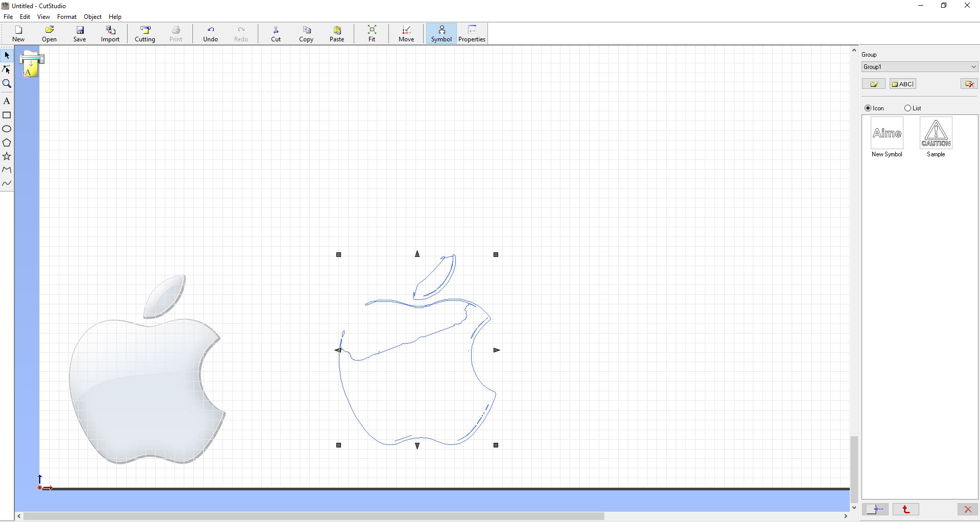The image size is (980, 522).
Task: Click the horizontal scrollbar left arrow
Action: coord(19,516)
